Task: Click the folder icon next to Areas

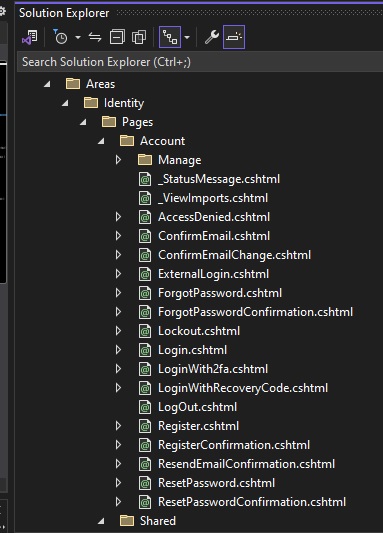Action: coord(73,83)
